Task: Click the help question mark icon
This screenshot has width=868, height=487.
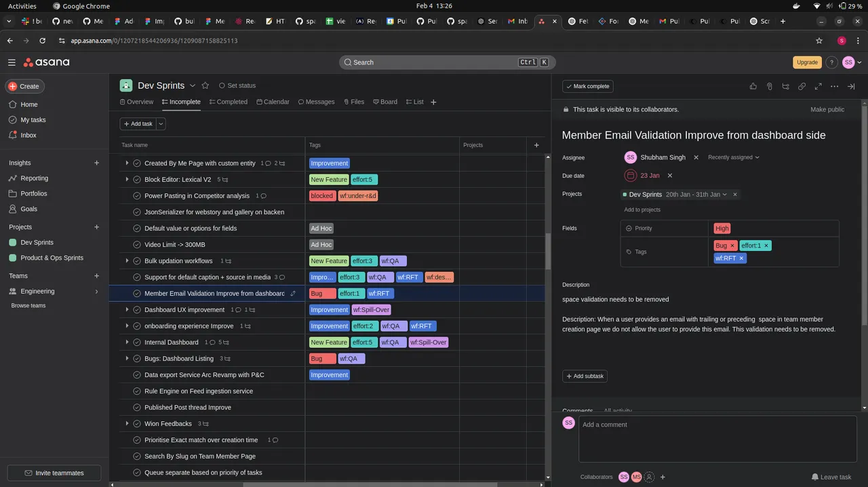Action: pos(831,62)
